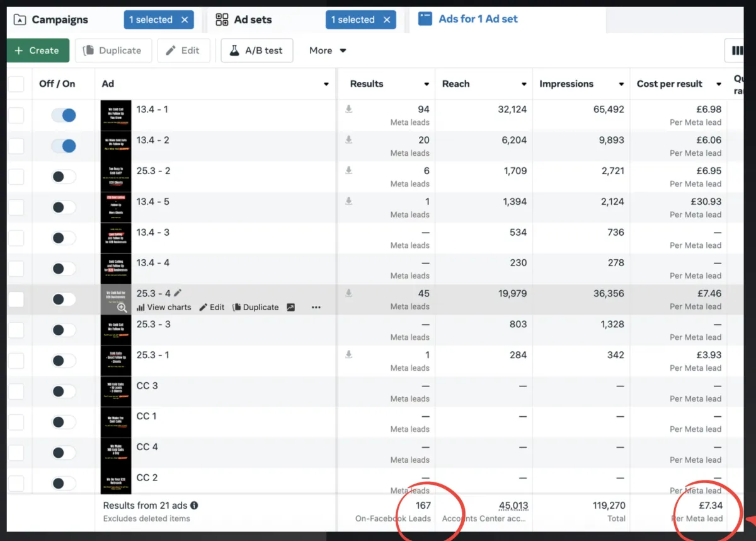Turn on ad 13.4 - 5
The image size is (756, 541).
point(64,207)
